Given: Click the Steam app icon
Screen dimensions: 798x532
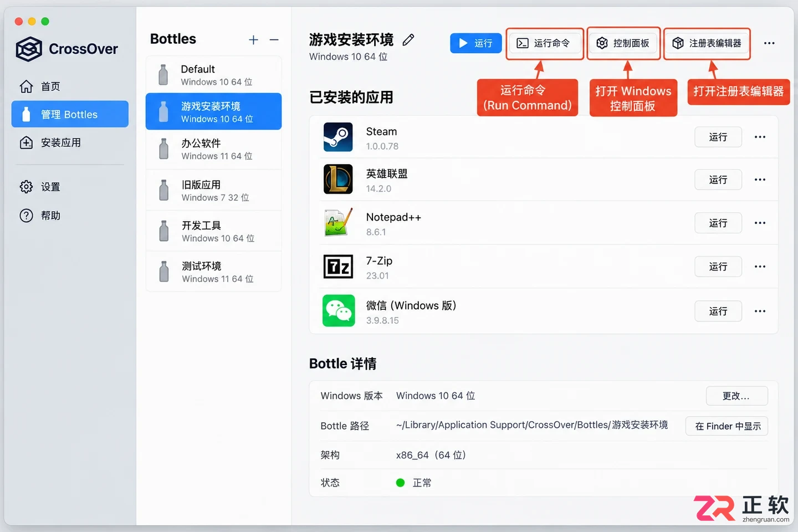Looking at the screenshot, I should click(x=338, y=137).
